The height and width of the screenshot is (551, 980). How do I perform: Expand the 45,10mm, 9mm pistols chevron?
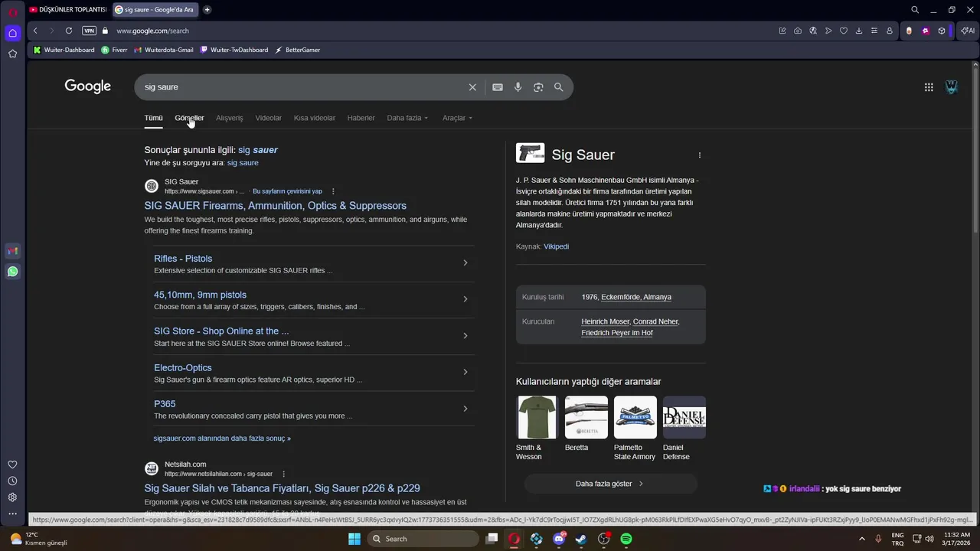(x=465, y=299)
